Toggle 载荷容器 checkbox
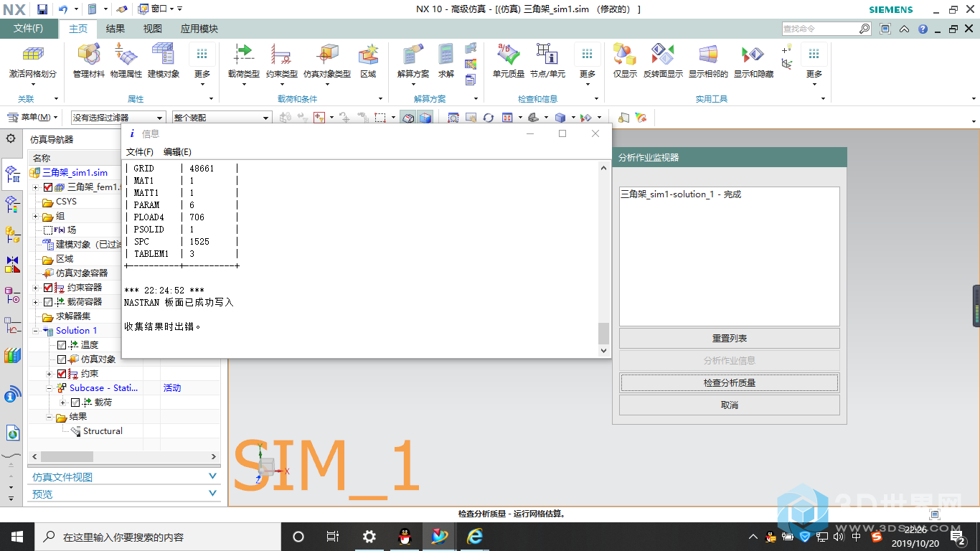Screen dimensions: 980x551 pyautogui.click(x=49, y=302)
